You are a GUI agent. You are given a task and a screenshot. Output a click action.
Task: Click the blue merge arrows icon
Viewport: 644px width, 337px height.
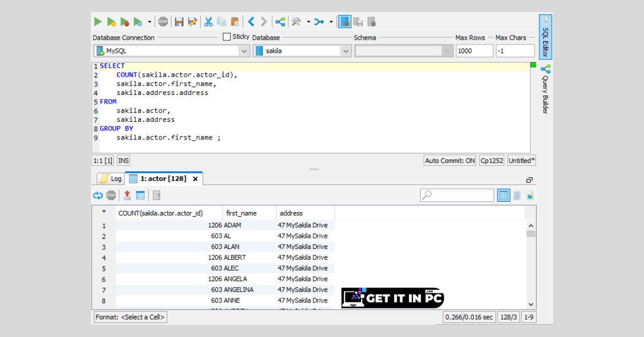[x=319, y=21]
